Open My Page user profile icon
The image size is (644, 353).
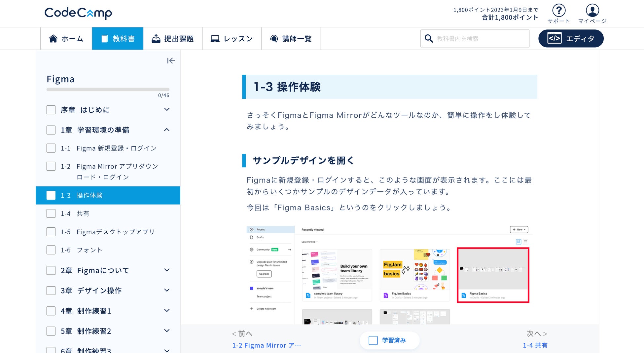(592, 11)
